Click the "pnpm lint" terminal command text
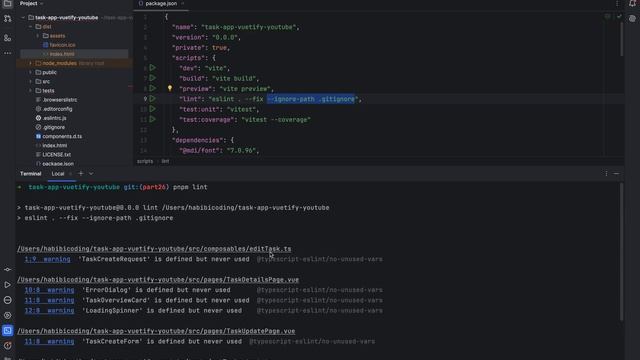 190,187
